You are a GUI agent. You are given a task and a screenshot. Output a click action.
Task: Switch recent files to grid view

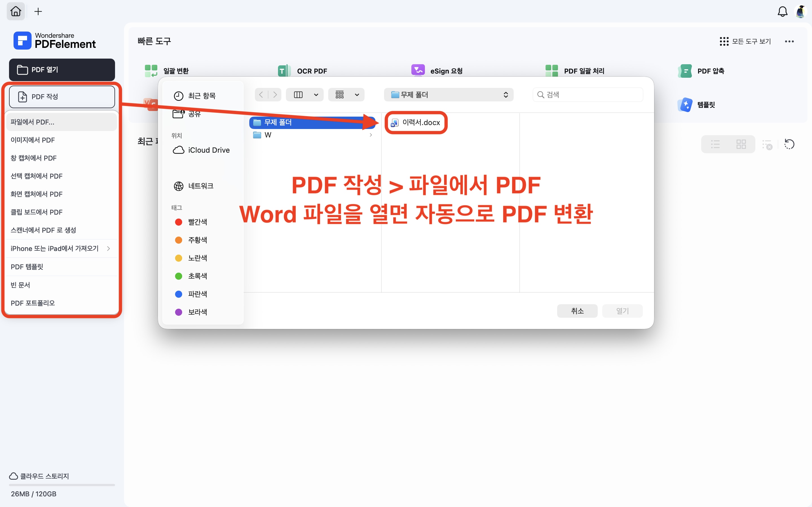tap(741, 144)
